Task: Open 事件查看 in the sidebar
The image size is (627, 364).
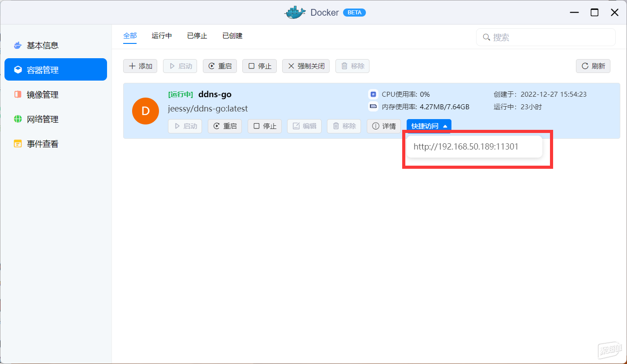Action: [56, 144]
